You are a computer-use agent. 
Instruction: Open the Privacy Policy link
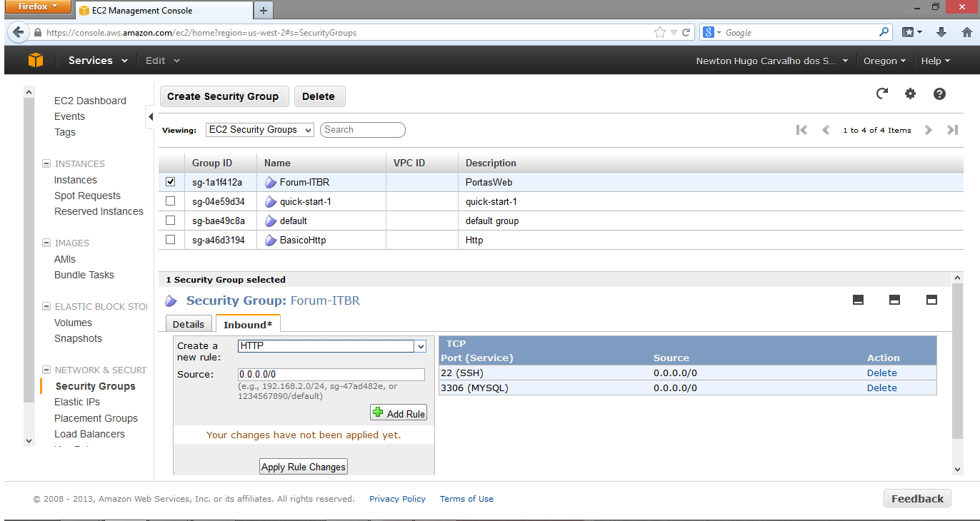(x=397, y=499)
